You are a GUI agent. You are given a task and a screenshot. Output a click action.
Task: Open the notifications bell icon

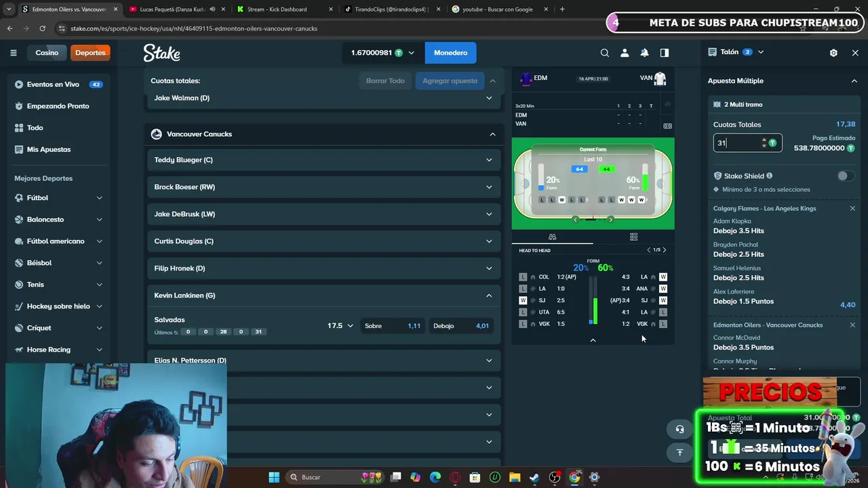pos(645,53)
